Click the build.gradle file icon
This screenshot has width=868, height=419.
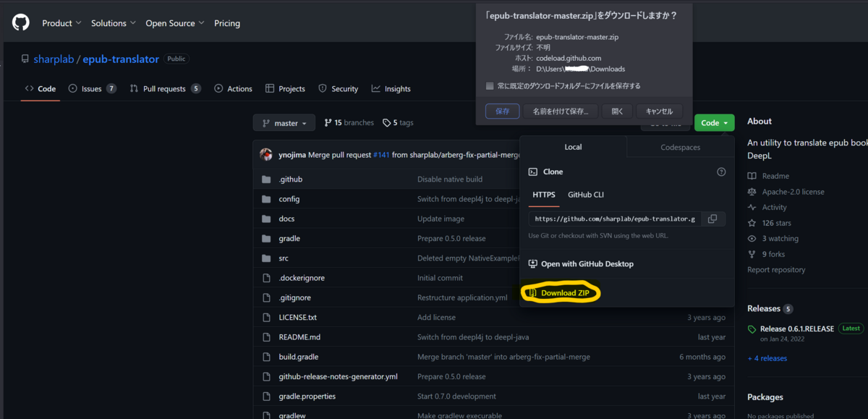(265, 357)
